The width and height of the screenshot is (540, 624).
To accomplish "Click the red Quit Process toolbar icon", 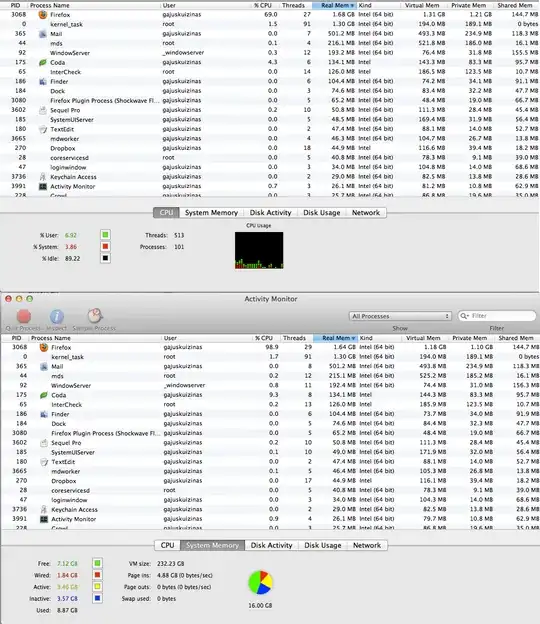I will click(x=24, y=316).
